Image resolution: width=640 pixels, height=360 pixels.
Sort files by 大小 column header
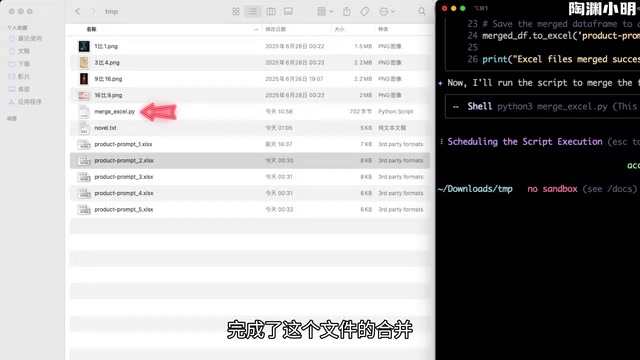340,29
